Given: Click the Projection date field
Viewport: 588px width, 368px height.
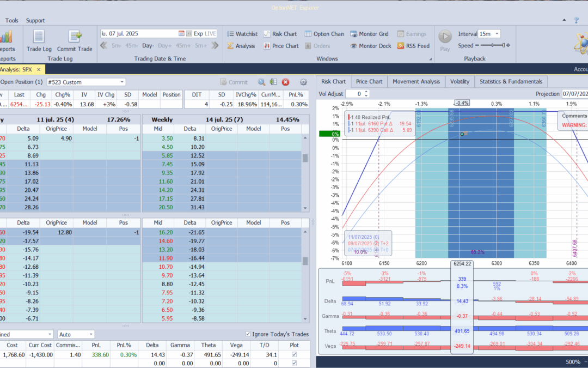Looking at the screenshot, I should [574, 94].
